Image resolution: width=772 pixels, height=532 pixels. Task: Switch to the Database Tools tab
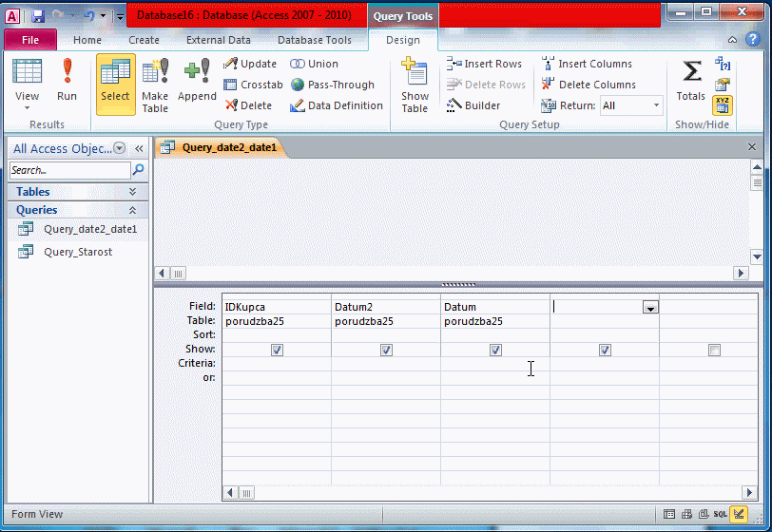(x=314, y=40)
